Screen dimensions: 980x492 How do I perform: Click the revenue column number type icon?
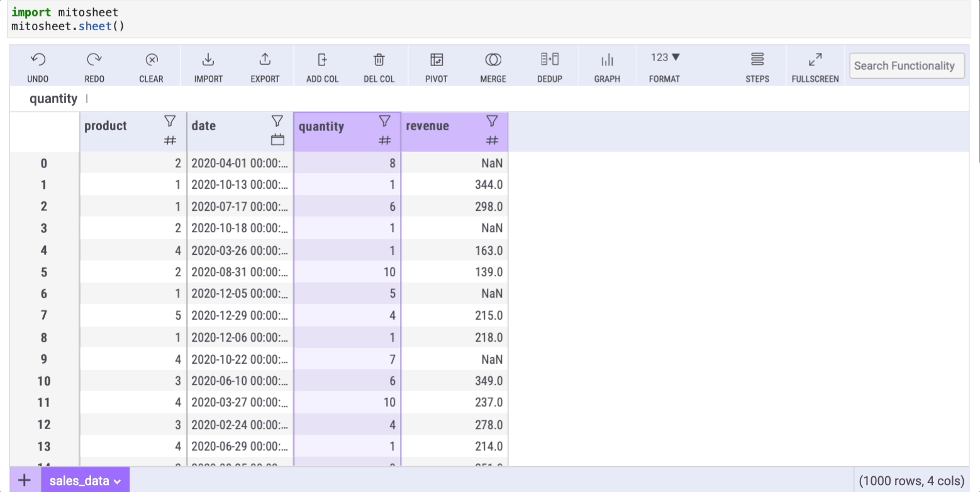coord(493,141)
